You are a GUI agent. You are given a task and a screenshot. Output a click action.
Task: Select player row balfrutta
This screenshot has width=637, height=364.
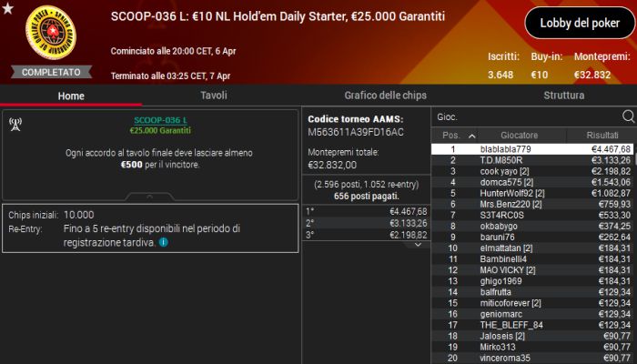532,292
